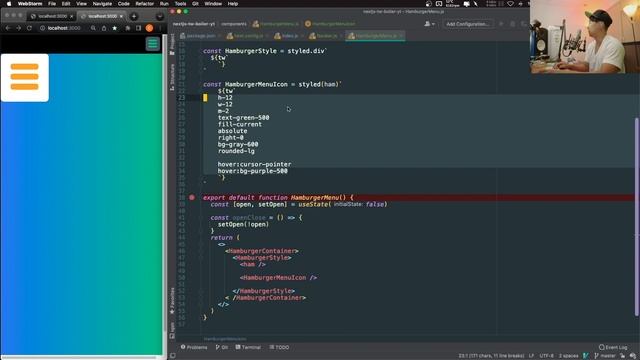Image resolution: width=640 pixels, height=360 pixels.
Task: Click the share icon in address bar
Action: 104,28
